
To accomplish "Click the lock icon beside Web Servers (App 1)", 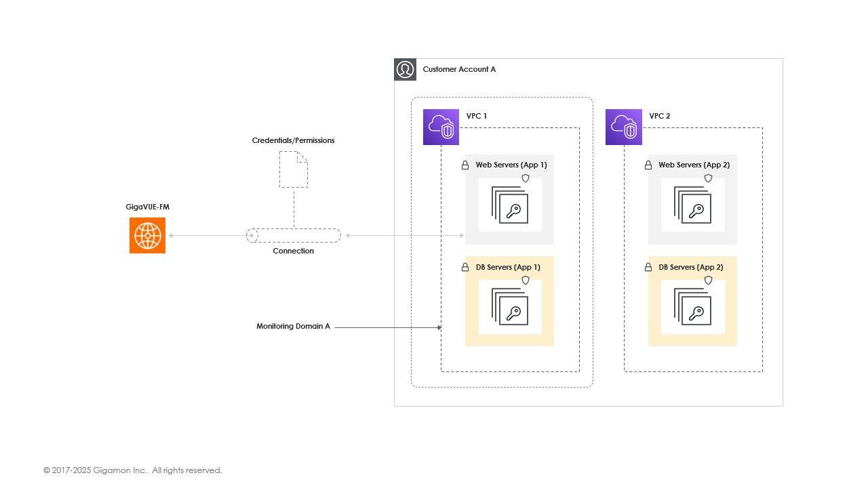I will point(465,165).
